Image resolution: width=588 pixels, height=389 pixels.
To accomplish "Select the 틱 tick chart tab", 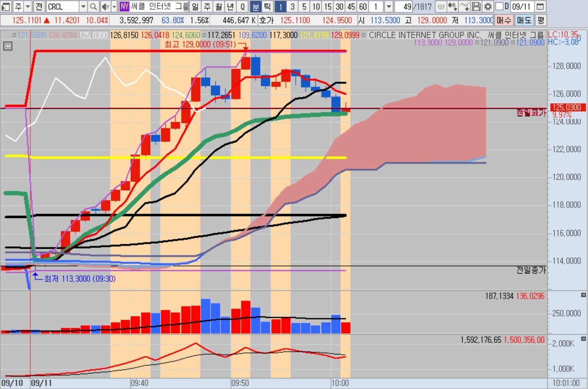I will [267, 7].
